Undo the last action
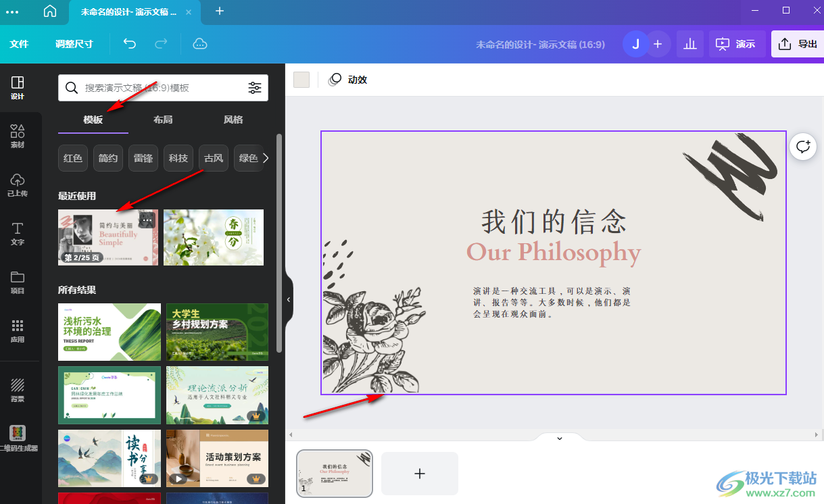Viewport: 824px width, 504px height. (129, 44)
